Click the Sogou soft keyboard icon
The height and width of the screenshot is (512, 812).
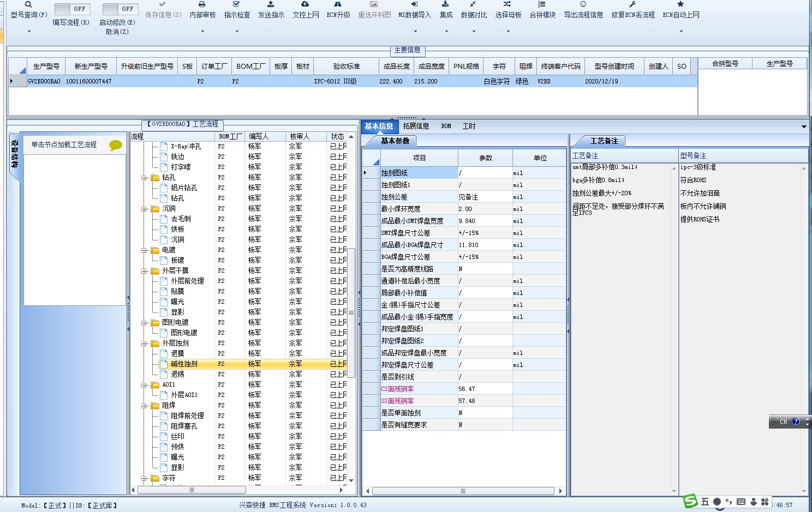tap(741, 502)
